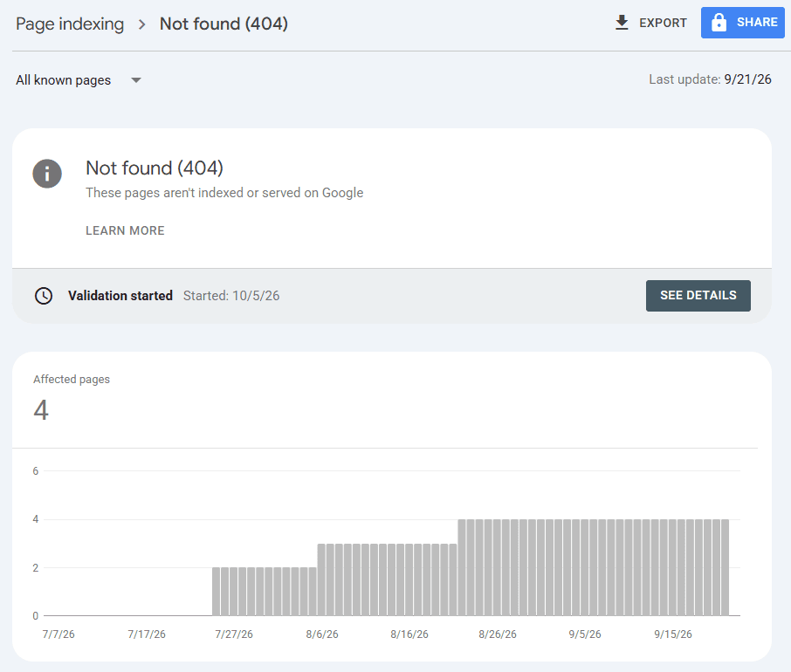The height and width of the screenshot is (672, 791).
Task: Click the affected pages count 4
Action: 41,410
